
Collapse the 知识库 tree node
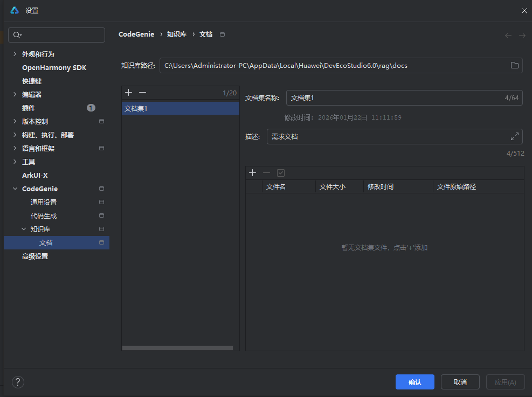pos(23,229)
